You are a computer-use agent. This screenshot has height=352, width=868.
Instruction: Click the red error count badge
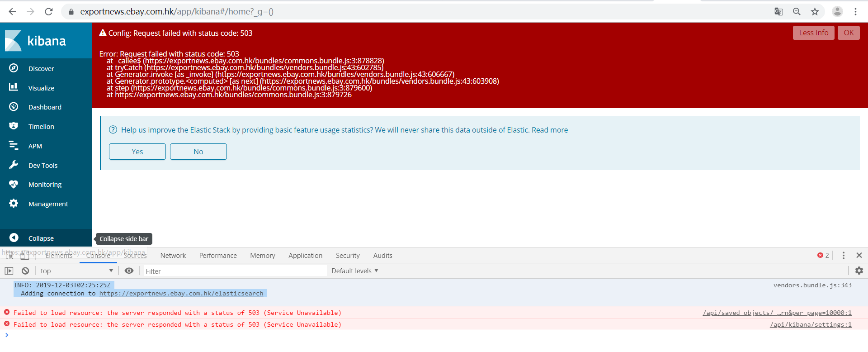coord(823,256)
